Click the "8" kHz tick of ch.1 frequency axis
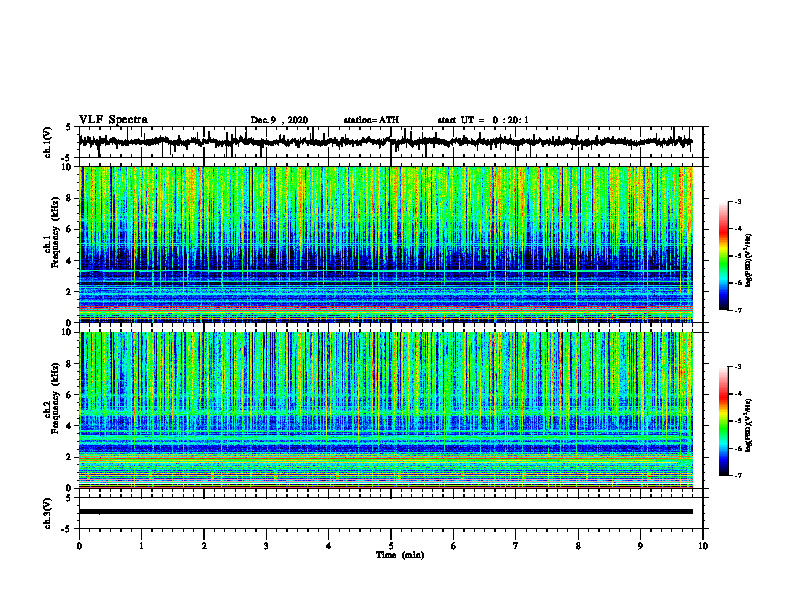Viewport: 792px width, 612px height. [x=69, y=198]
